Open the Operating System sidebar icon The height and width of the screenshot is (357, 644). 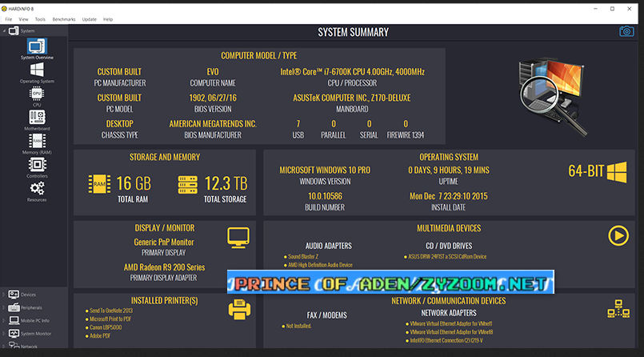[x=37, y=70]
